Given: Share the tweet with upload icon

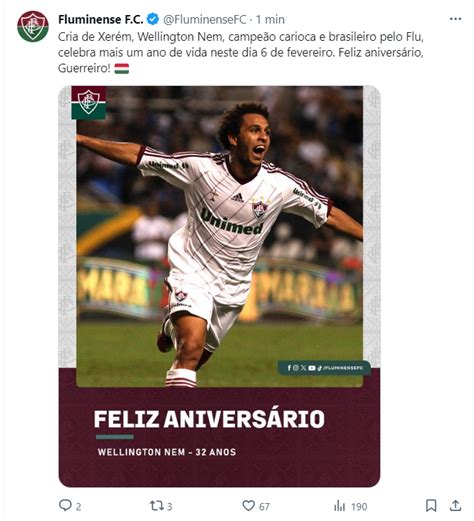Looking at the screenshot, I should point(455,505).
